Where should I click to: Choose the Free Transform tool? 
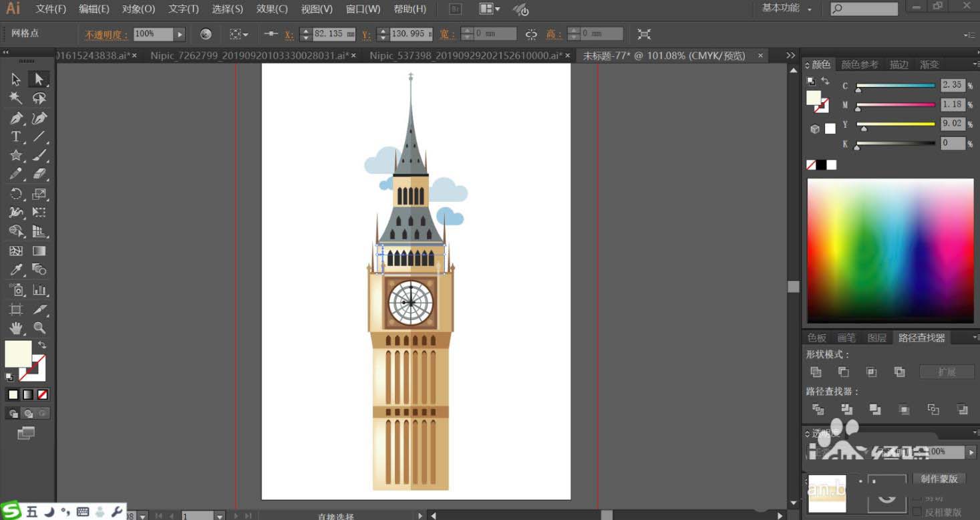pos(39,213)
